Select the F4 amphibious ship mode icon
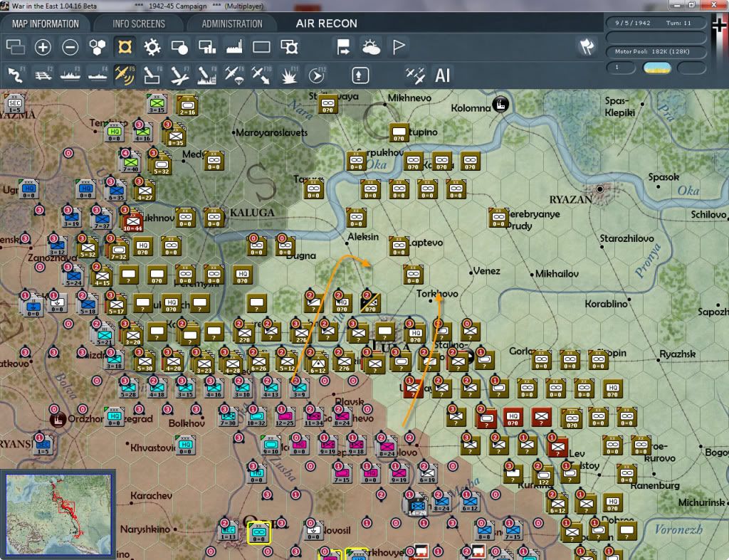 click(x=98, y=75)
